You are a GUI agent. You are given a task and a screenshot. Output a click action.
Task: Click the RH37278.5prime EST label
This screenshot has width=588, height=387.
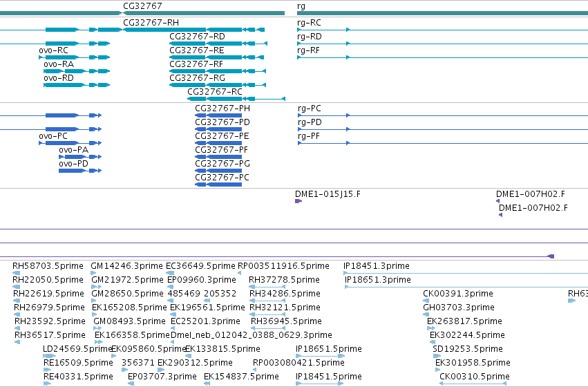coord(284,280)
